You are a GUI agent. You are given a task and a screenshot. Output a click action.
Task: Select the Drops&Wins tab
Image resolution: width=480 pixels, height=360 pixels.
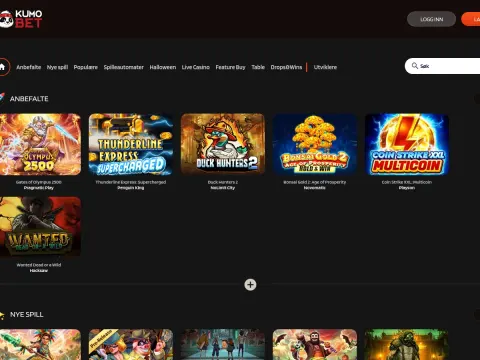(286, 67)
